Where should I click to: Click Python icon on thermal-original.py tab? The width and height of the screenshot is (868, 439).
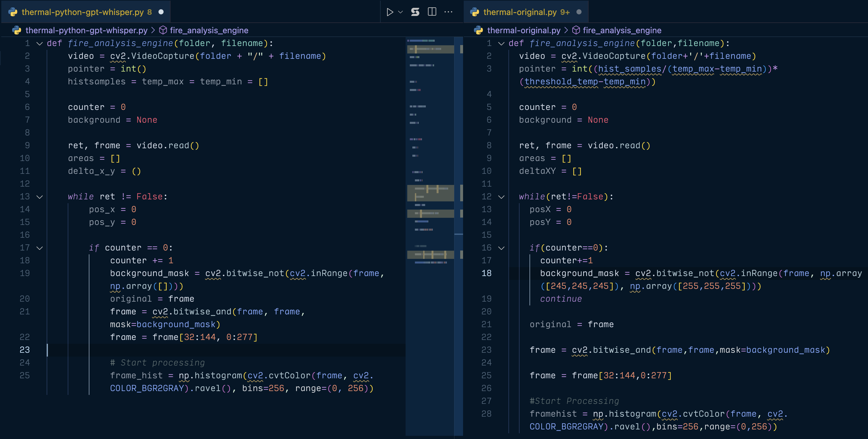475,12
